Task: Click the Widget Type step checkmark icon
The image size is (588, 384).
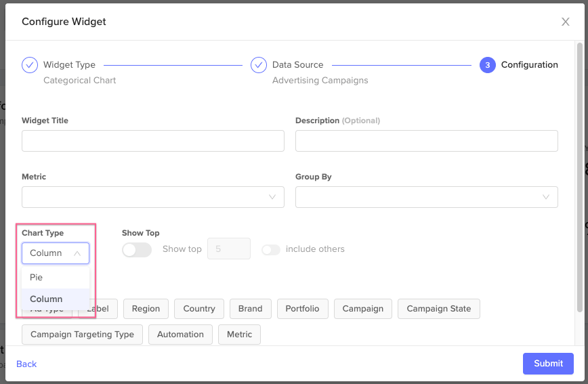Action: (x=30, y=65)
